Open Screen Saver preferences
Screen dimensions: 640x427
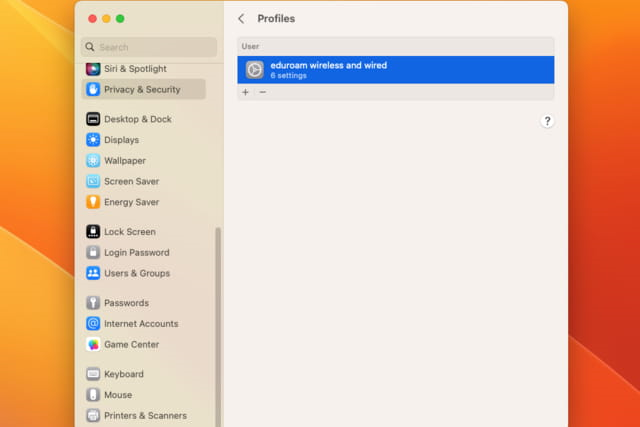[x=131, y=181]
